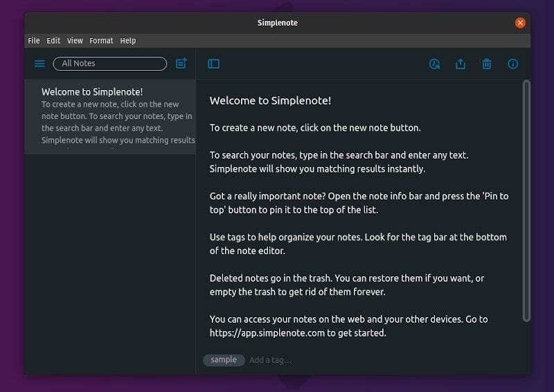
Task: Place cursor in the 'Welcome to Simplenote!' heading
Action: click(270, 100)
